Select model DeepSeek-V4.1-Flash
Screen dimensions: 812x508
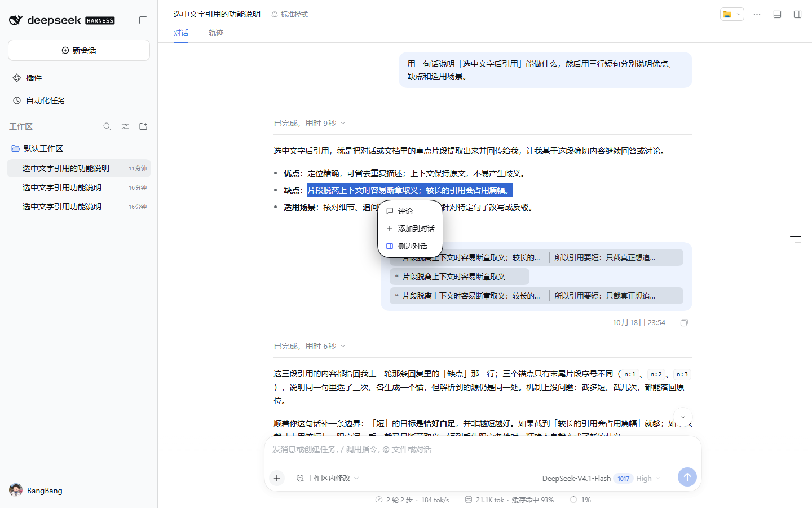point(576,478)
